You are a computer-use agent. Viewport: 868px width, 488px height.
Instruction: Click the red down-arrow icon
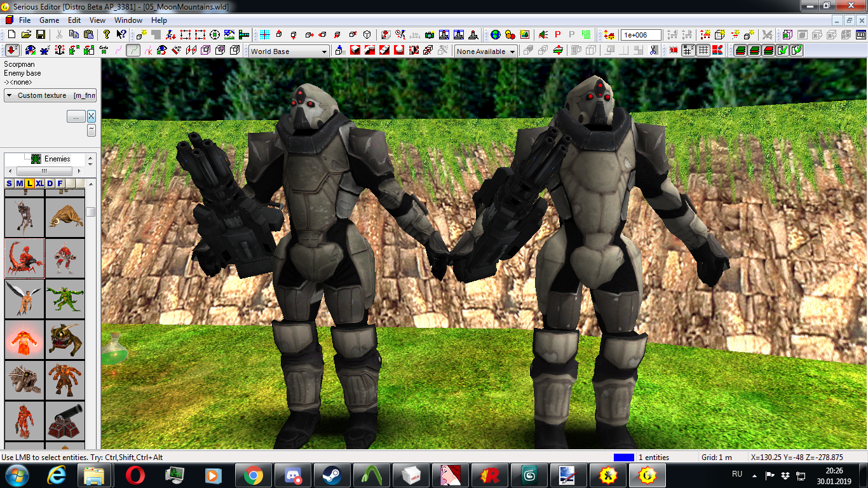pyautogui.click(x=13, y=50)
